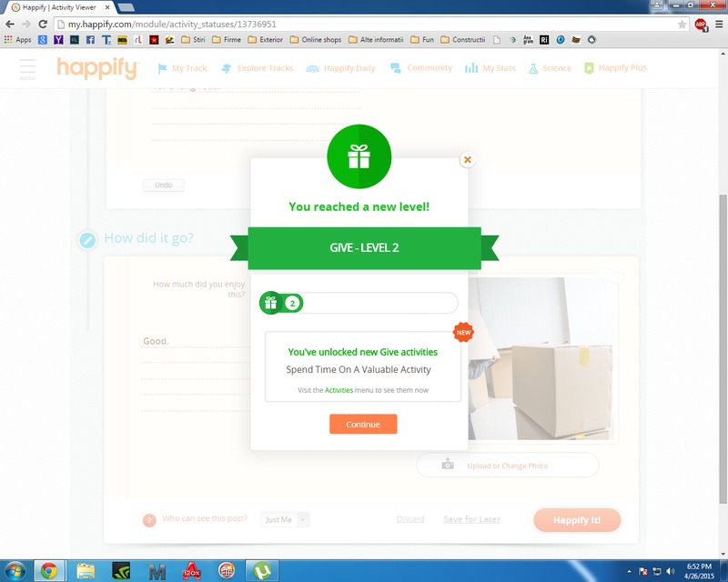
Task: Expand the Online shops bookmarks folder
Action: (316, 40)
